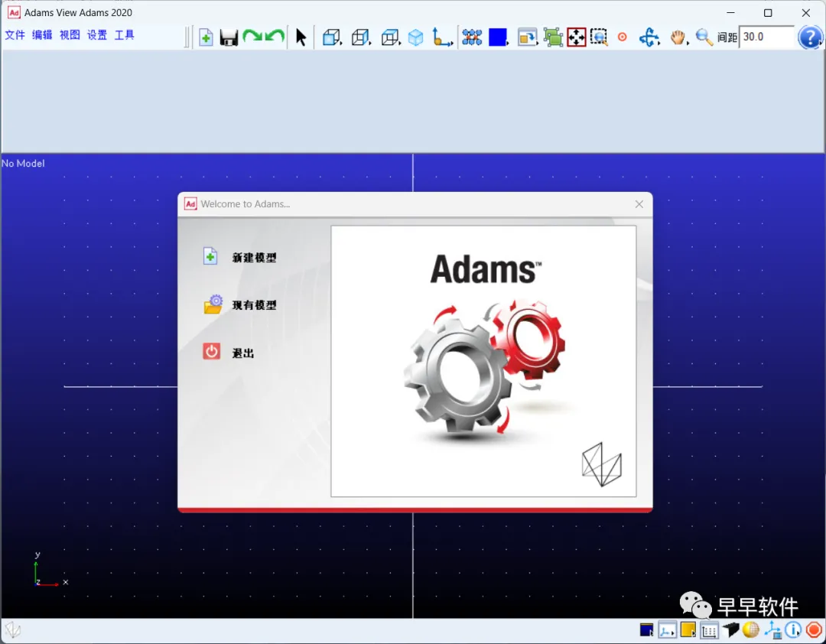Click the blue question mark help icon

tap(810, 37)
